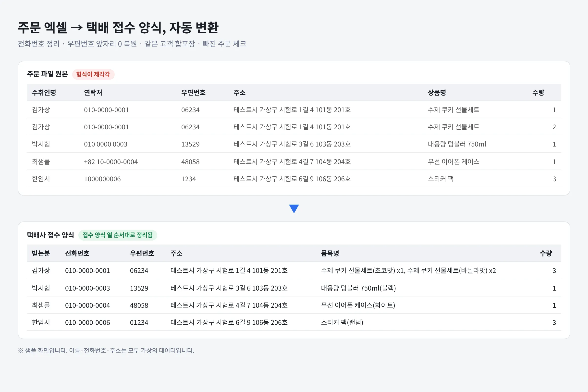The width and height of the screenshot is (588, 392).
Task: Click the product cell "스티커 팩" in original table
Action: (x=441, y=179)
